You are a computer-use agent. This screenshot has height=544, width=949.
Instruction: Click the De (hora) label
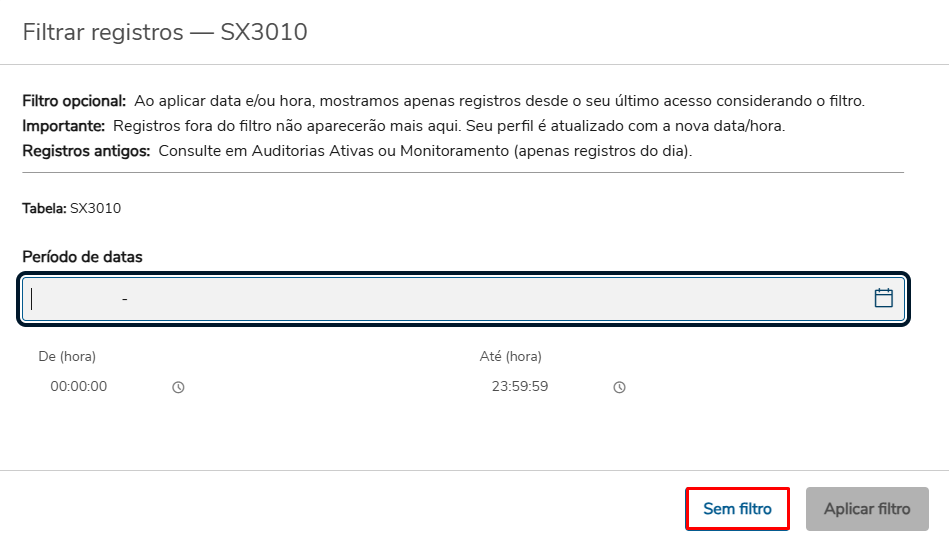67,356
